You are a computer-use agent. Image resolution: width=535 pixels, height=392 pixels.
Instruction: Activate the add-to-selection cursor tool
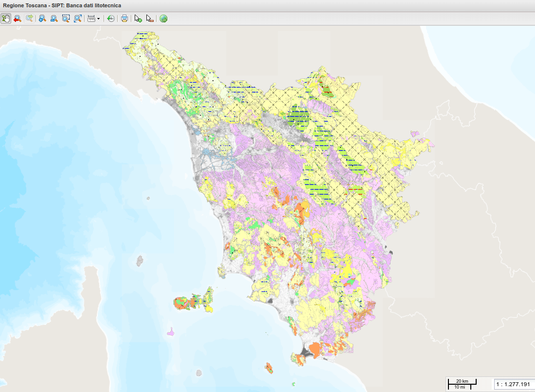[138, 18]
